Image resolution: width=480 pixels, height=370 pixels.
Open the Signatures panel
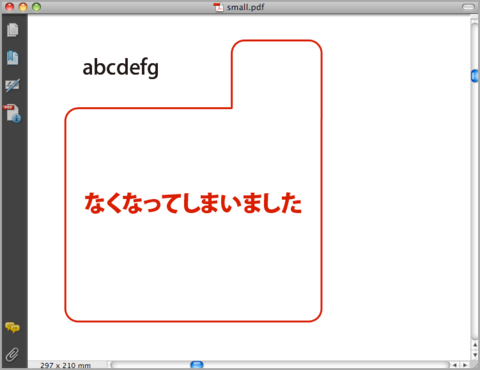pyautogui.click(x=13, y=85)
